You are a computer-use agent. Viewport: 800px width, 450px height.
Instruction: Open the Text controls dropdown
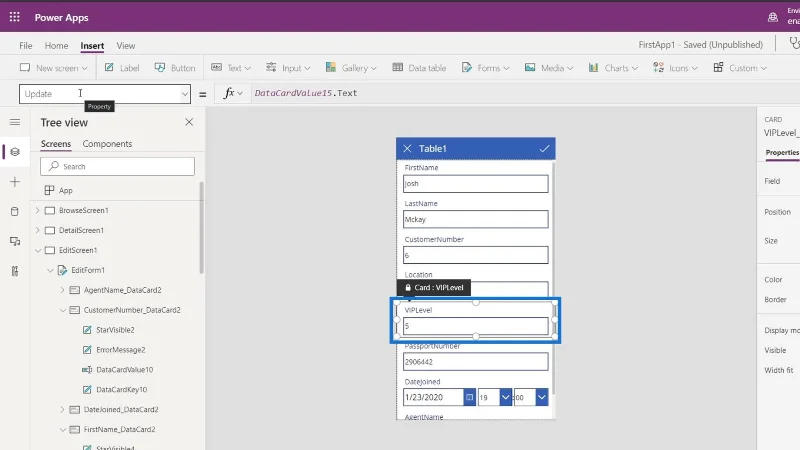point(231,68)
